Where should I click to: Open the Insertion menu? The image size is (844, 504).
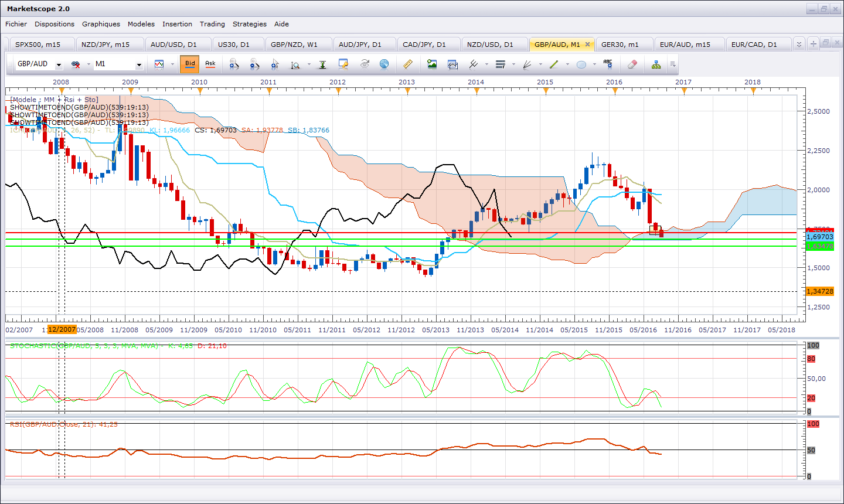pos(177,24)
